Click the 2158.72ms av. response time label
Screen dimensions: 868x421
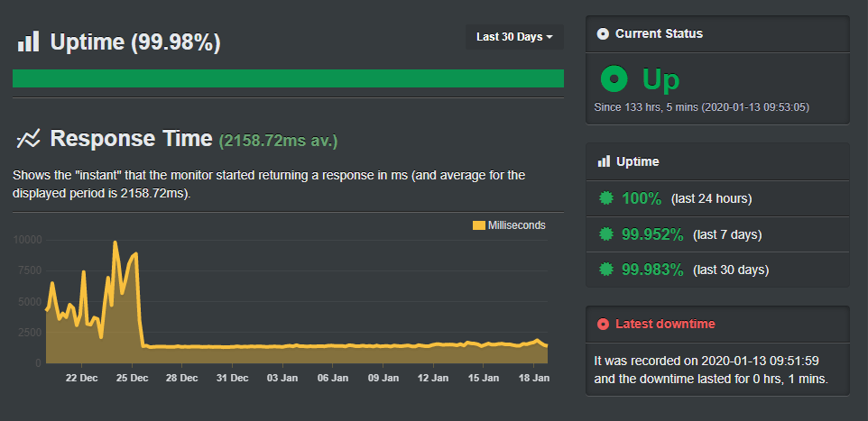pos(278,141)
